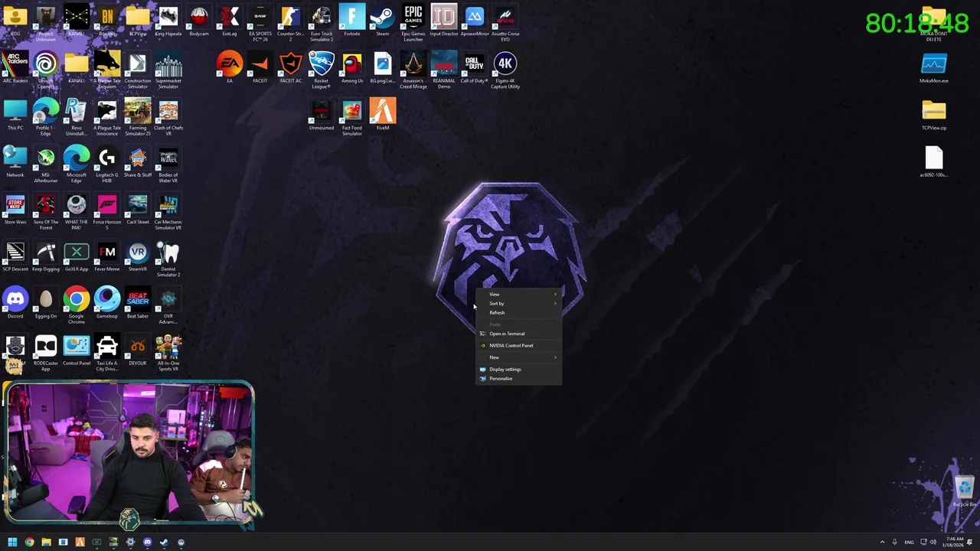Launch Steam from the desktop shortcut
This screenshot has width=980, height=551.
(383, 21)
